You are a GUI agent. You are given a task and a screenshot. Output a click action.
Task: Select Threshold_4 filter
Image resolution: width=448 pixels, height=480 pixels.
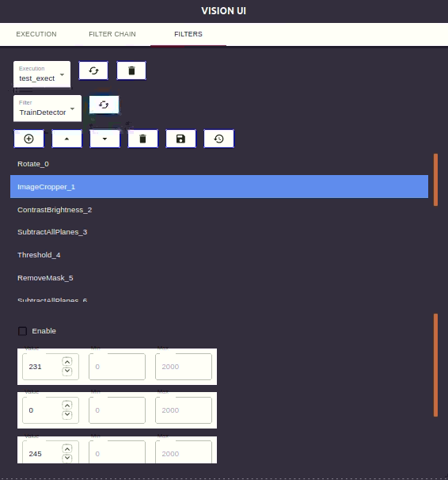tap(219, 255)
